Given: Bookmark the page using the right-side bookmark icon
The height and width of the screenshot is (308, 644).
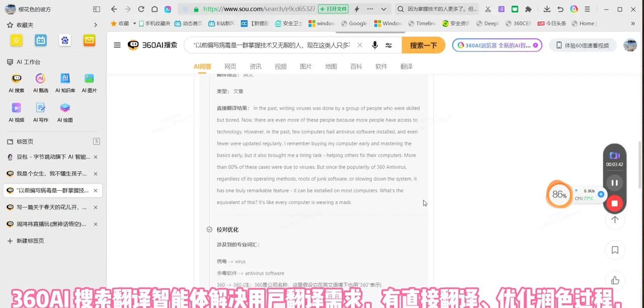Looking at the screenshot, I should click(615, 250).
